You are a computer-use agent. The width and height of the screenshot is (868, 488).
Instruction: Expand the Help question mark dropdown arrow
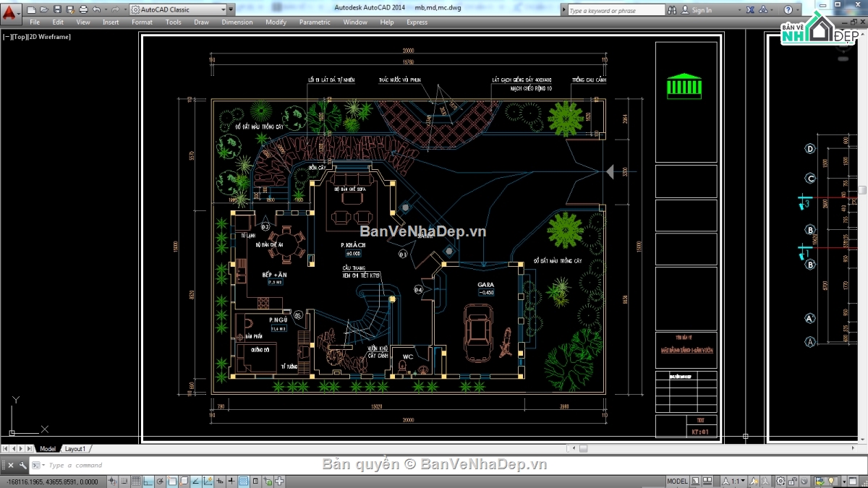pyautogui.click(x=798, y=10)
